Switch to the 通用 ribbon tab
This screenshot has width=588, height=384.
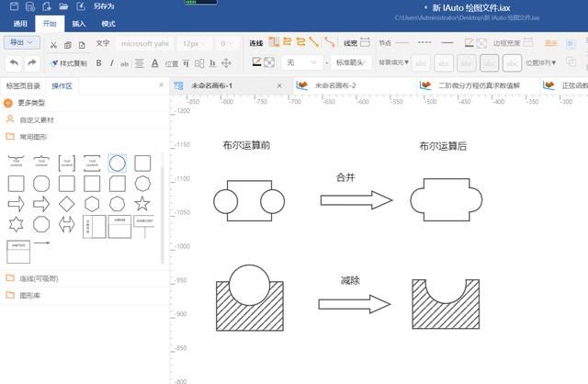[20, 24]
